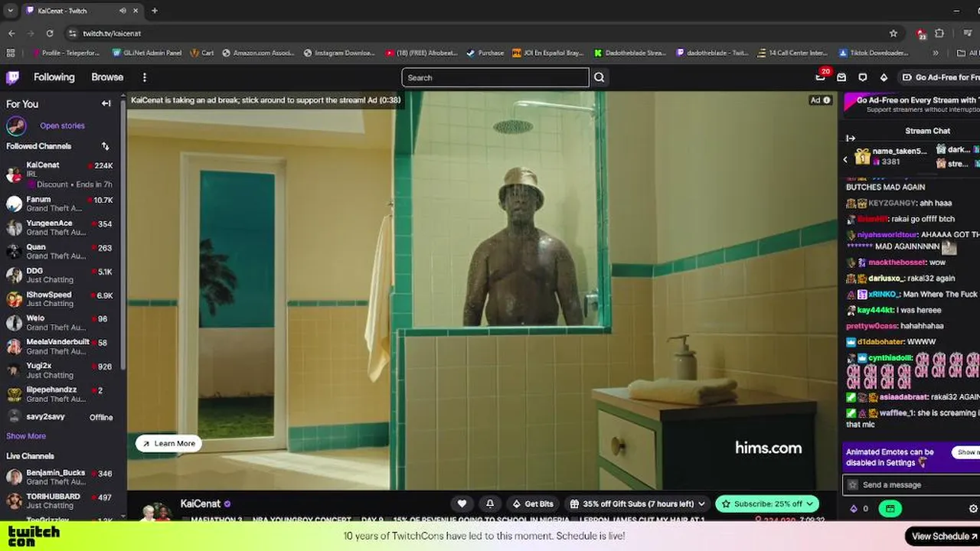Click browser back arrow
This screenshot has height=551, width=980.
click(x=11, y=34)
